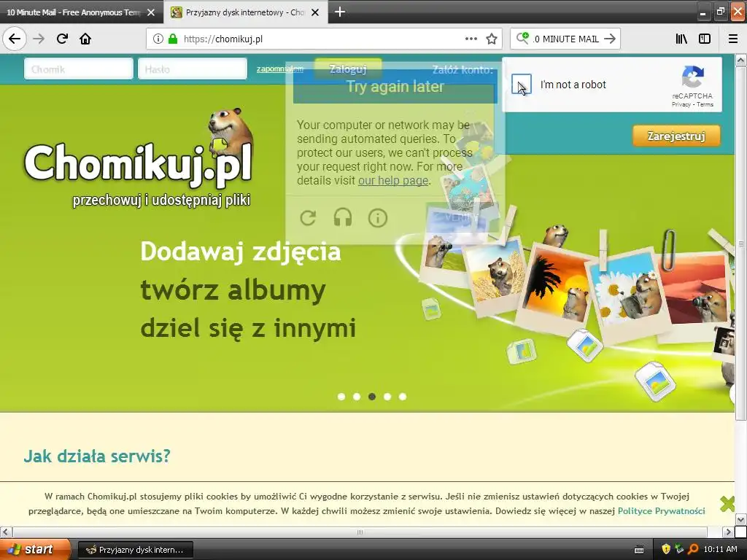Close the Chomikuj tab
The width and height of the screenshot is (747, 560).
tap(315, 12)
